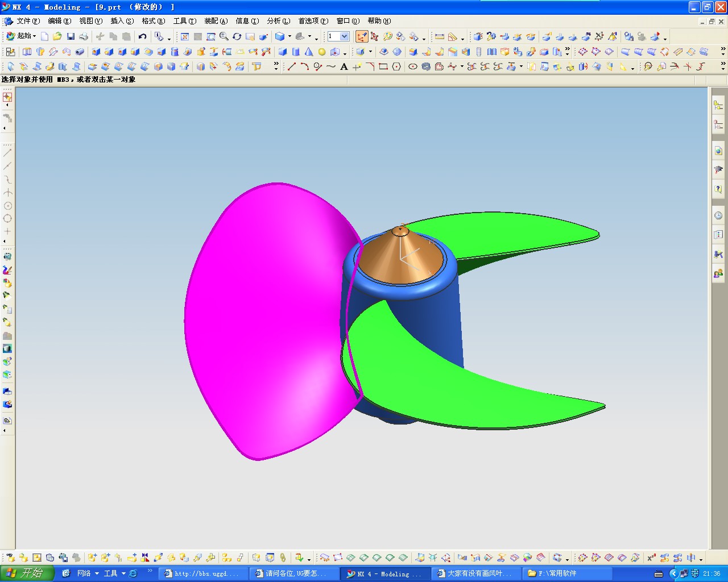Select the Block primitive tool
Viewport: 728px width, 582px height.
tap(283, 52)
